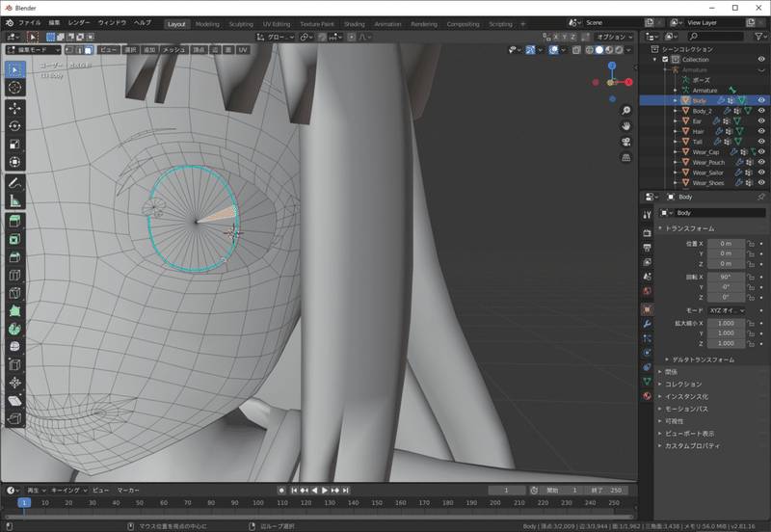Toggle visibility of the Hair object

(760, 131)
